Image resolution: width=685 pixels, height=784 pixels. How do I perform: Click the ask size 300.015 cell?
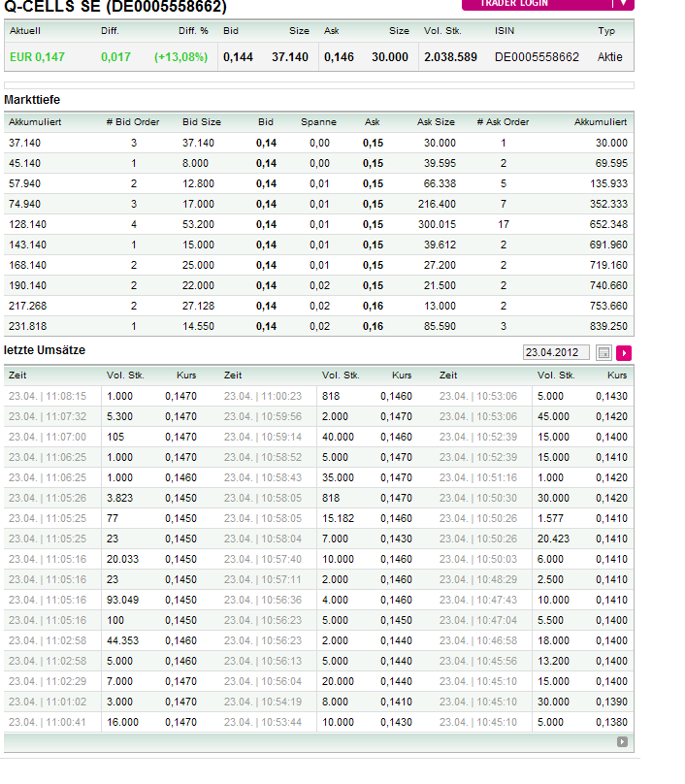click(x=436, y=224)
